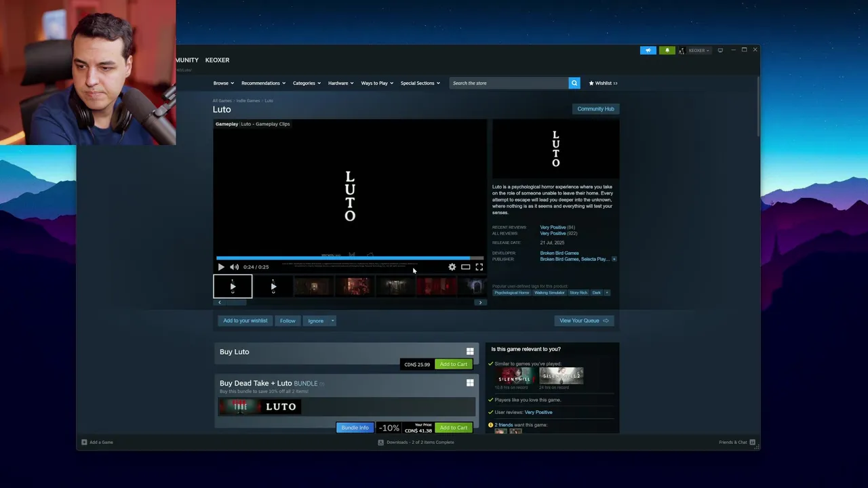The image size is (868, 488).
Task: Open Big Picture mode monitor icon
Action: (720, 50)
